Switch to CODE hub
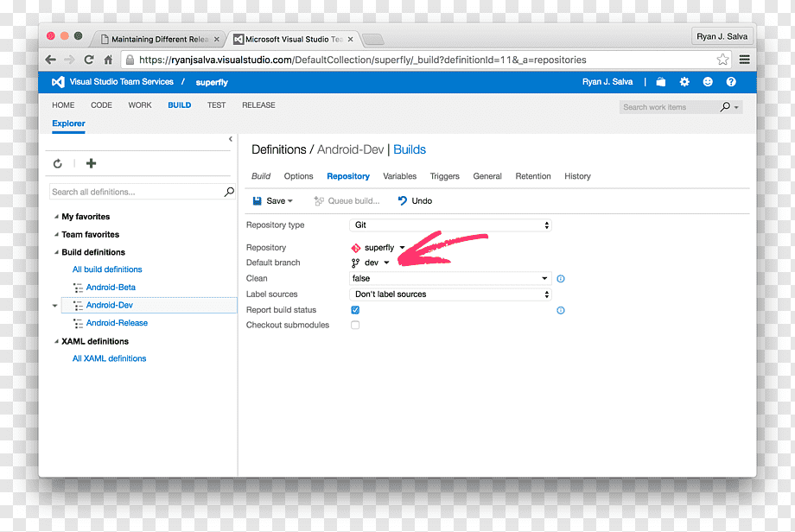 101,104
